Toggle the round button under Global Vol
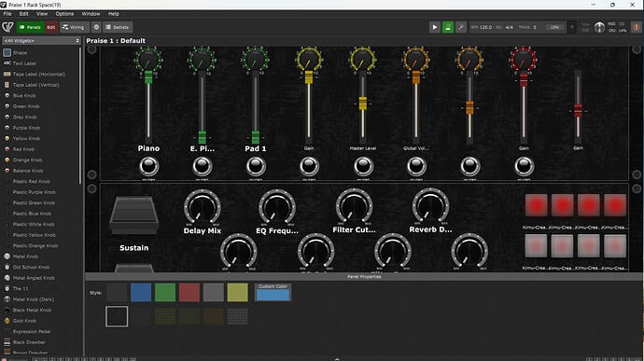The width and height of the screenshot is (644, 361). pos(416,166)
